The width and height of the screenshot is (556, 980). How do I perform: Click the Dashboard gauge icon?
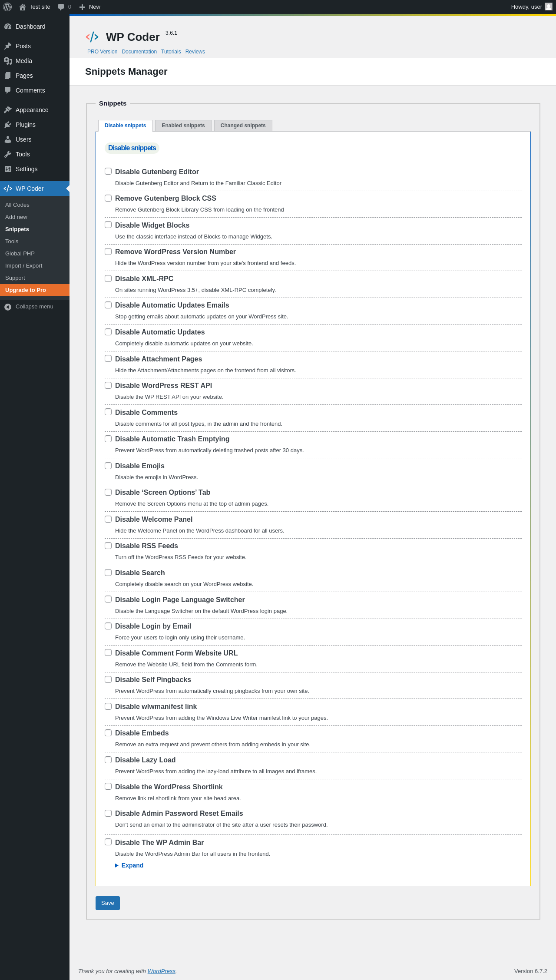coord(8,26)
